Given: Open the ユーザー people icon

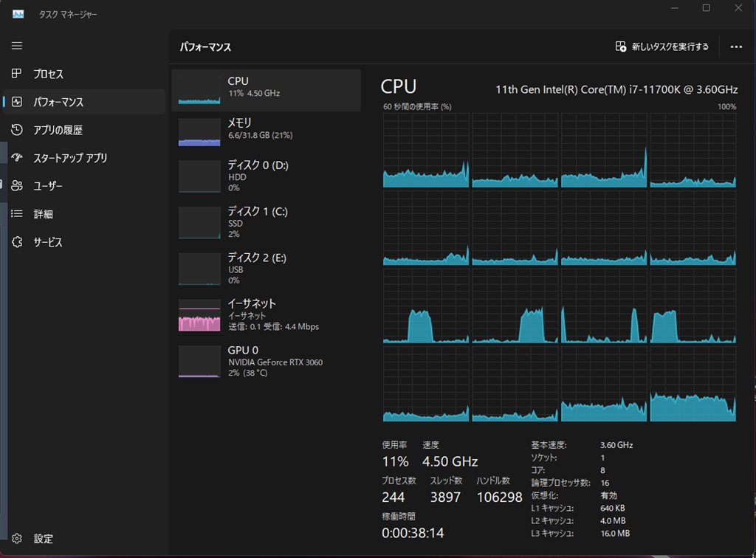Looking at the screenshot, I should pyautogui.click(x=17, y=185).
